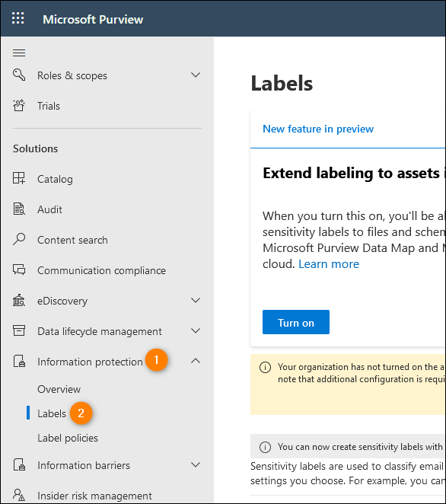Click the Communication compliance chat icon
Image resolution: width=446 pixels, height=504 pixels.
tap(19, 270)
